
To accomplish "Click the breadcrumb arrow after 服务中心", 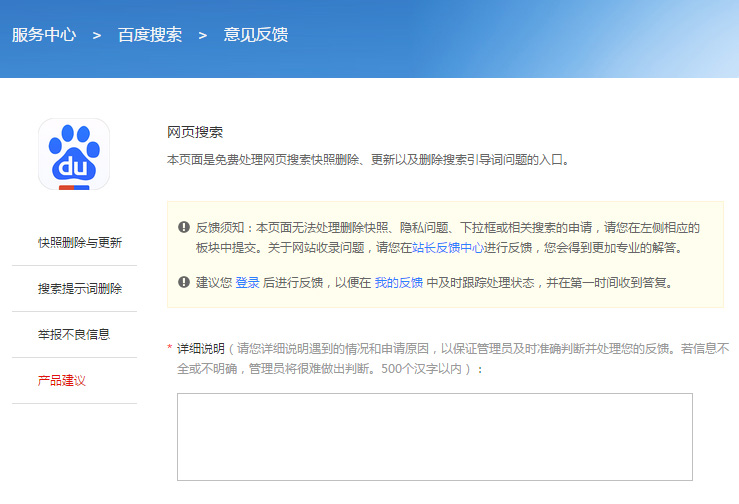I will 97,35.
